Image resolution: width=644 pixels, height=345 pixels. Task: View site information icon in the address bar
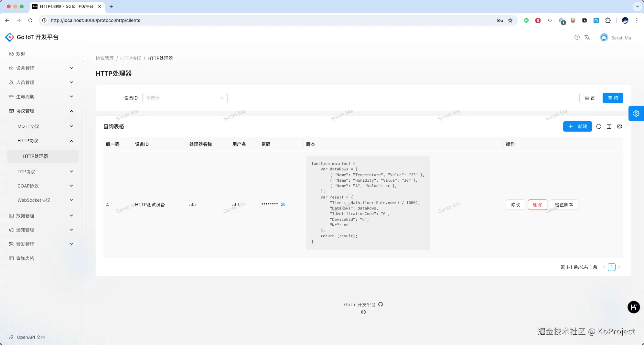pyautogui.click(x=44, y=20)
